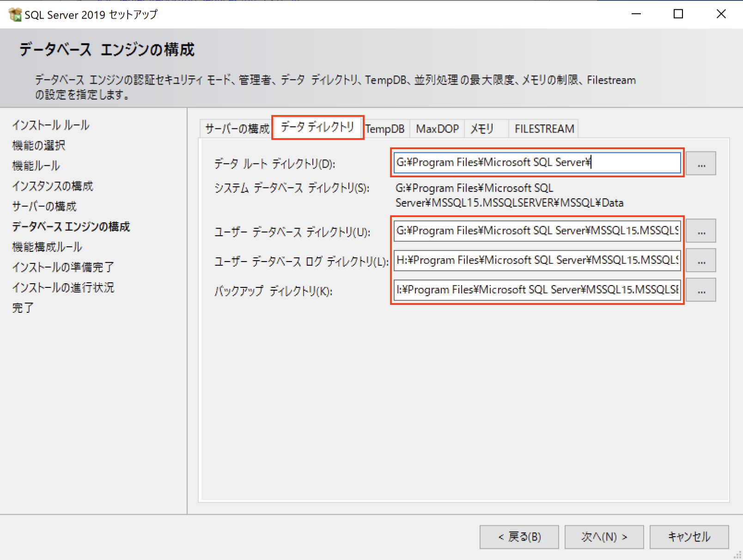This screenshot has width=743, height=560.
Task: Click the バックアップ ディレクトリ input field
Action: [x=536, y=290]
